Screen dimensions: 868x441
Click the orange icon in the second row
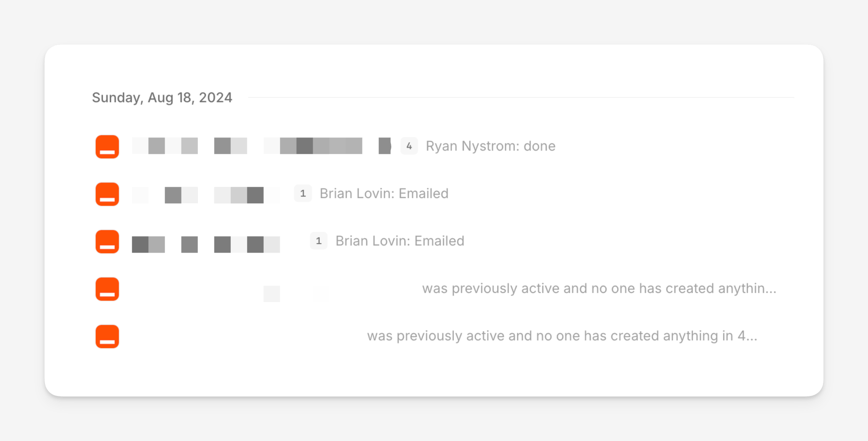[x=107, y=194]
